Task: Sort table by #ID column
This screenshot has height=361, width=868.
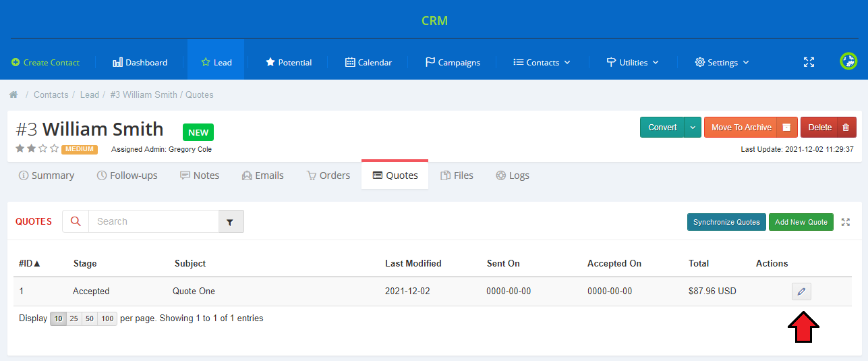Action: tap(30, 263)
